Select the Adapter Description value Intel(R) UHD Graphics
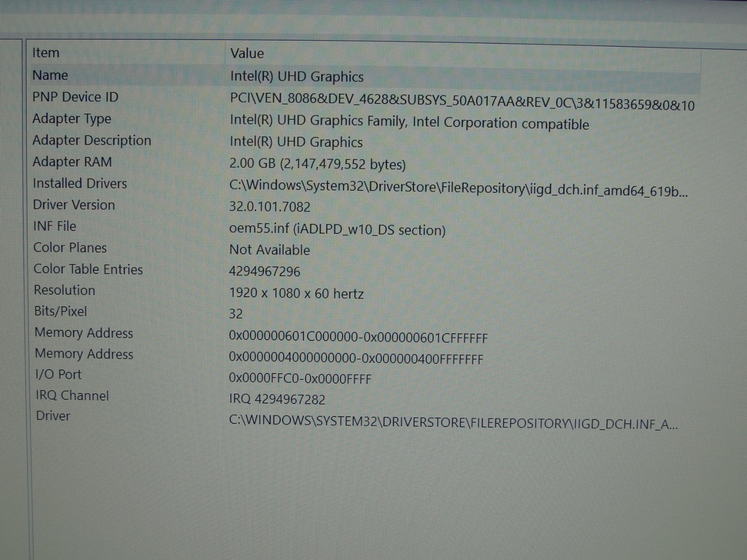The image size is (747, 560). [x=296, y=142]
